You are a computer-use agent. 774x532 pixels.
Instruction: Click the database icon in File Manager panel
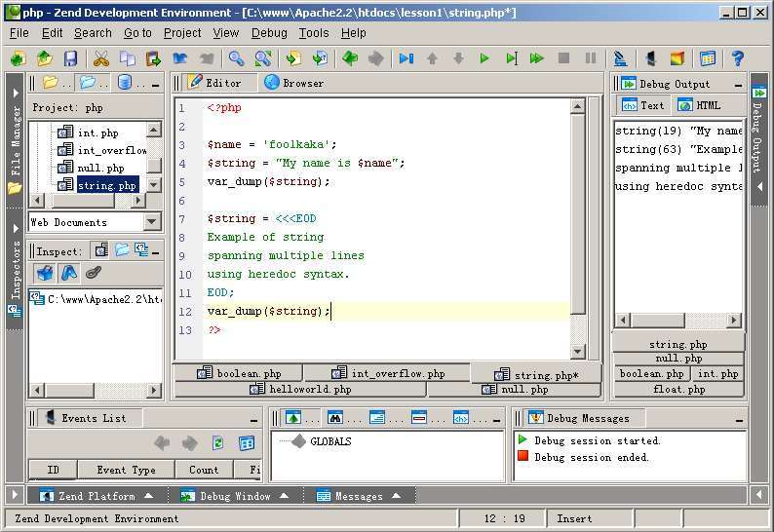coord(125,83)
